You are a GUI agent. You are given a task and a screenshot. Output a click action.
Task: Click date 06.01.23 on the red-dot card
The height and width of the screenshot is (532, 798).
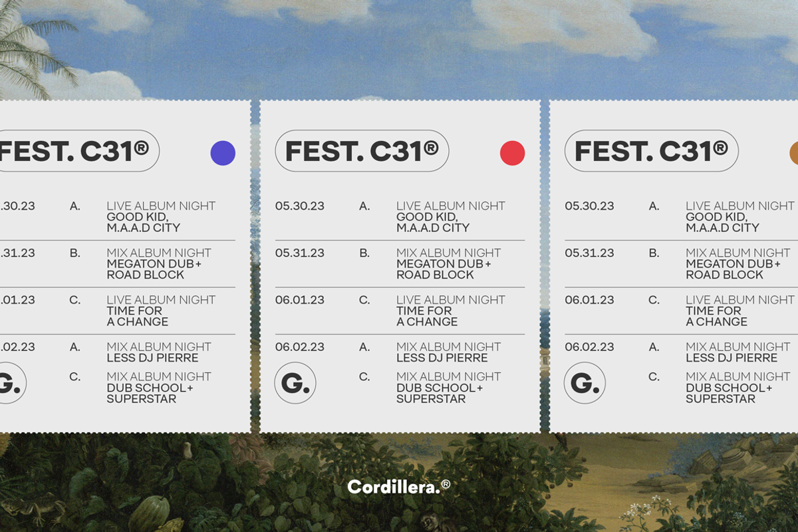300,300
